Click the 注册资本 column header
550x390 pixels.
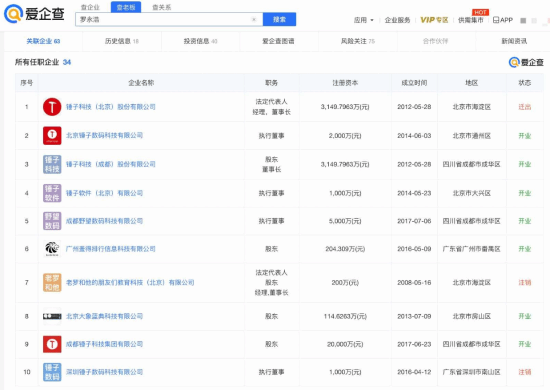pos(345,83)
